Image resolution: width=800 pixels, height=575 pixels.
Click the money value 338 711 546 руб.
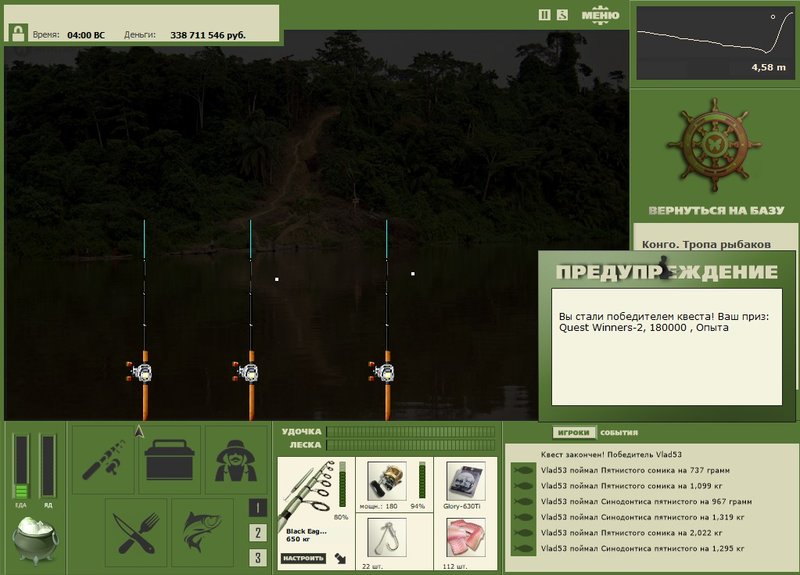(208, 35)
